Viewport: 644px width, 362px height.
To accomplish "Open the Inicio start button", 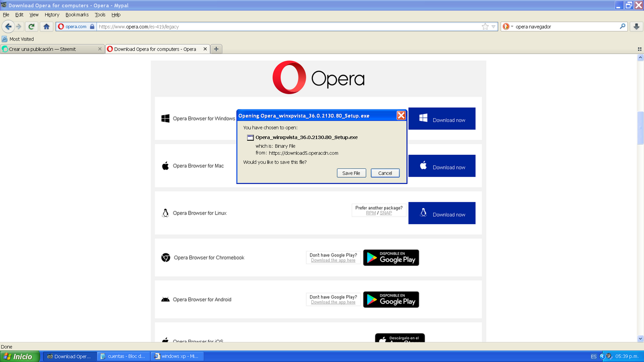I will (x=19, y=356).
